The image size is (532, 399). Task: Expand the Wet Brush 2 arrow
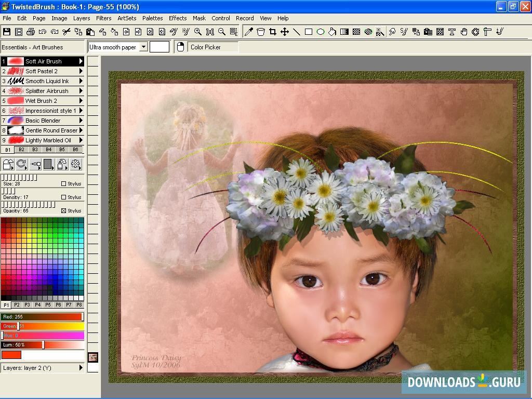(x=81, y=100)
